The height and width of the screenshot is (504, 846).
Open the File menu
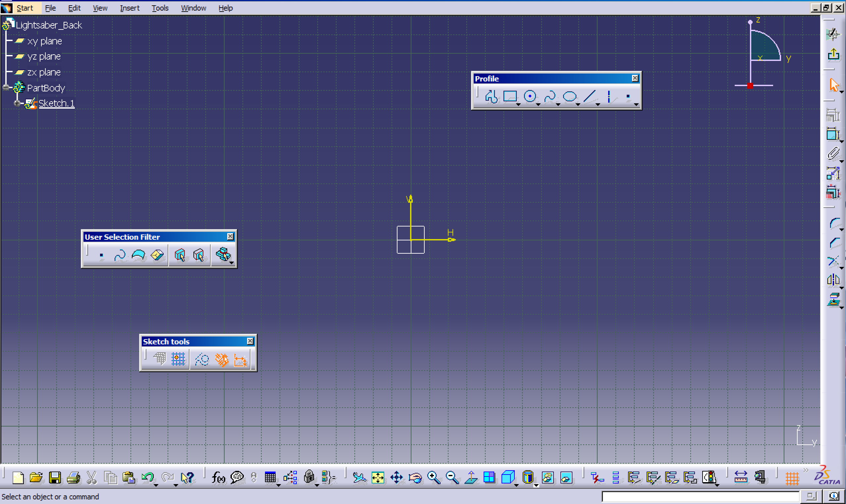(50, 8)
